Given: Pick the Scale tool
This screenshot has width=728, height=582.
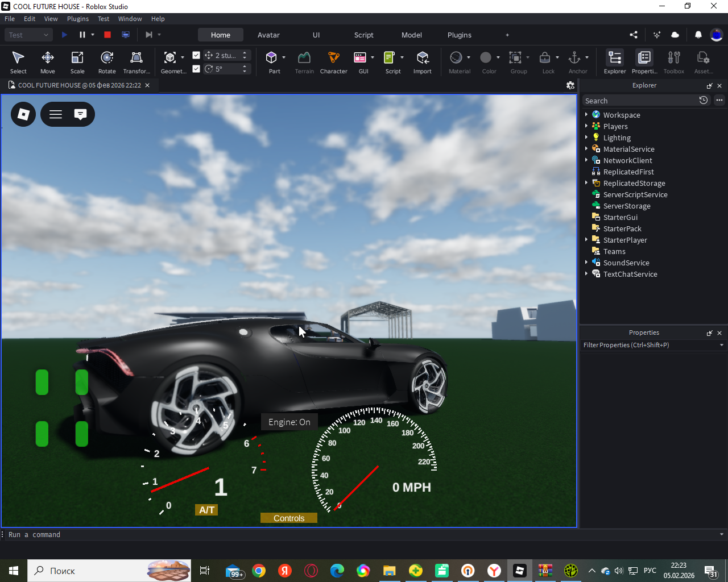Looking at the screenshot, I should tap(77, 62).
